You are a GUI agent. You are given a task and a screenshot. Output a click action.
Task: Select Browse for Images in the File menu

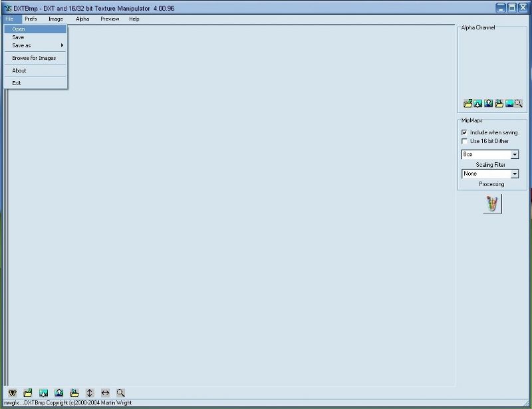35,58
